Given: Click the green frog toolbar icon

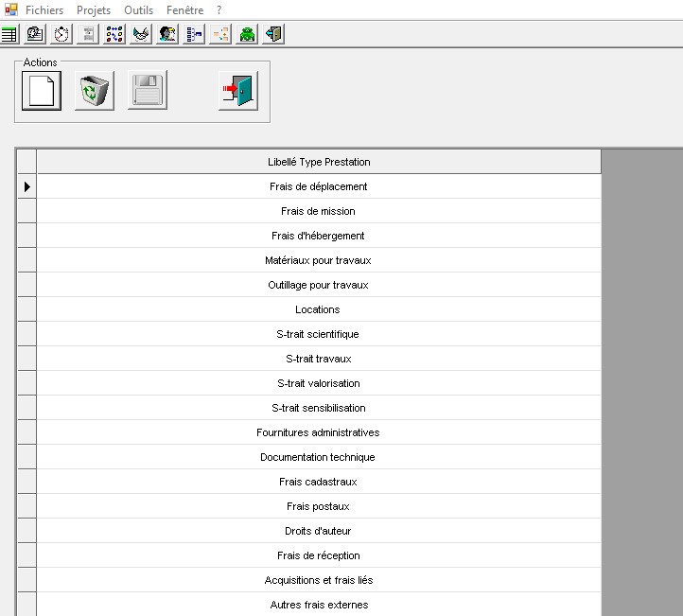Looking at the screenshot, I should (x=247, y=35).
